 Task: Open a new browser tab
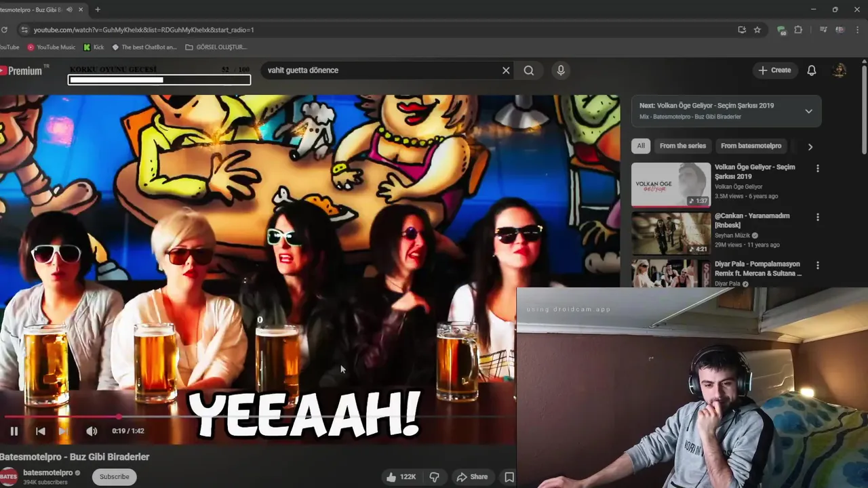pyautogui.click(x=98, y=9)
